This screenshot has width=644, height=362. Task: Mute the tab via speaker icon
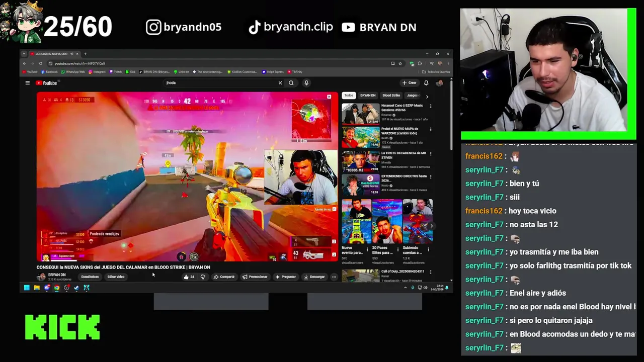(72, 54)
